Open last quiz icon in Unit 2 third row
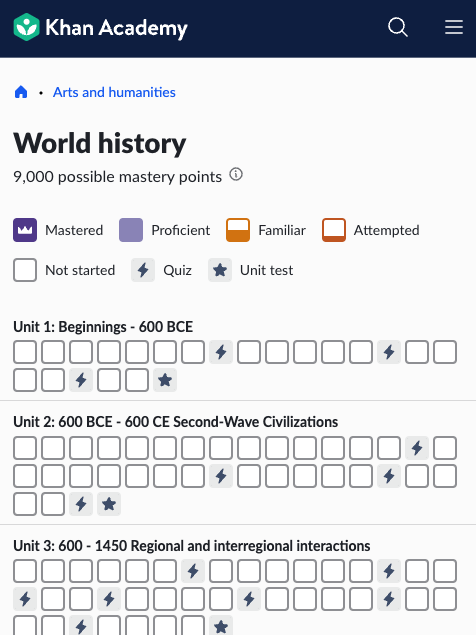The height and width of the screenshot is (635, 476). (x=81, y=504)
